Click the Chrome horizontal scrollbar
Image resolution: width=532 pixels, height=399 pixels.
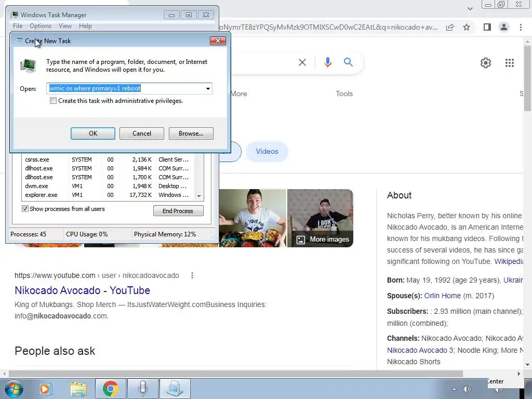tap(236, 374)
